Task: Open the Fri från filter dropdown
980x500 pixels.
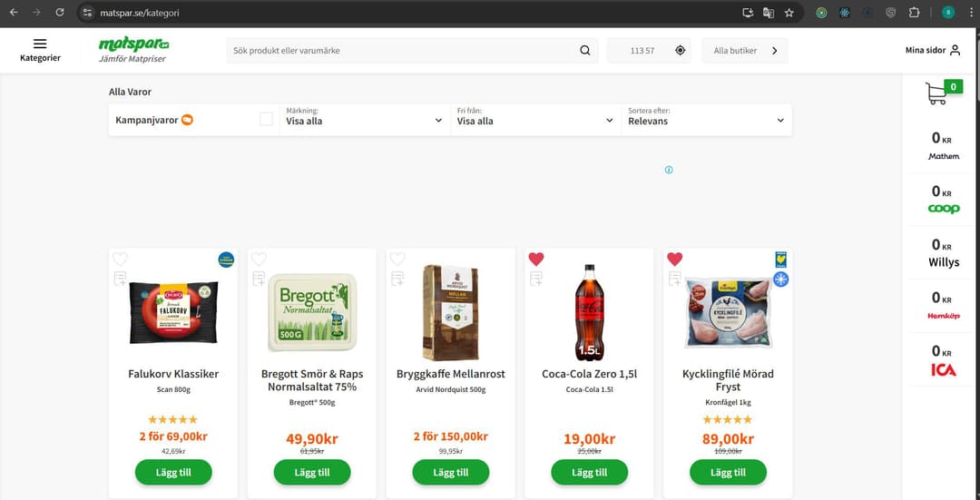Action: (536, 120)
